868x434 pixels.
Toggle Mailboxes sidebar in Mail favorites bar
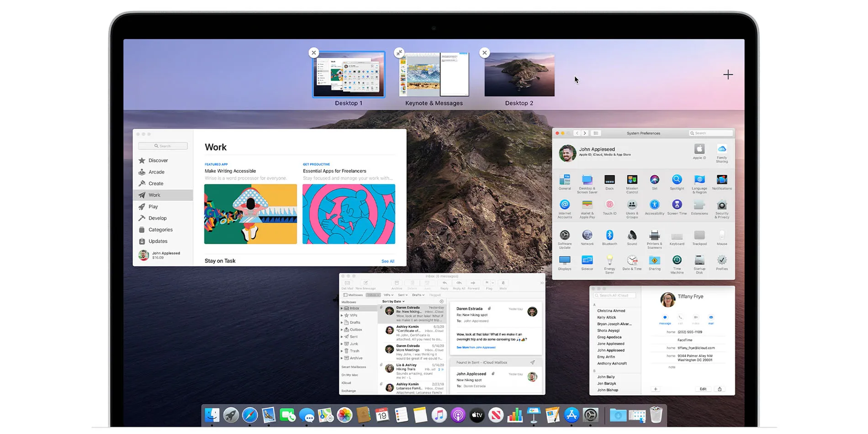[x=353, y=295]
